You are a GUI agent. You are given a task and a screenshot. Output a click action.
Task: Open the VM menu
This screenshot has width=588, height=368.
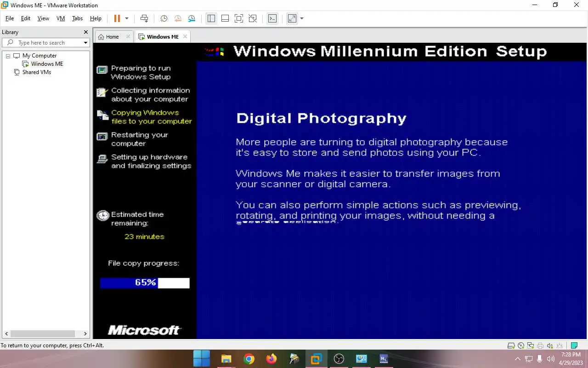pos(61,18)
